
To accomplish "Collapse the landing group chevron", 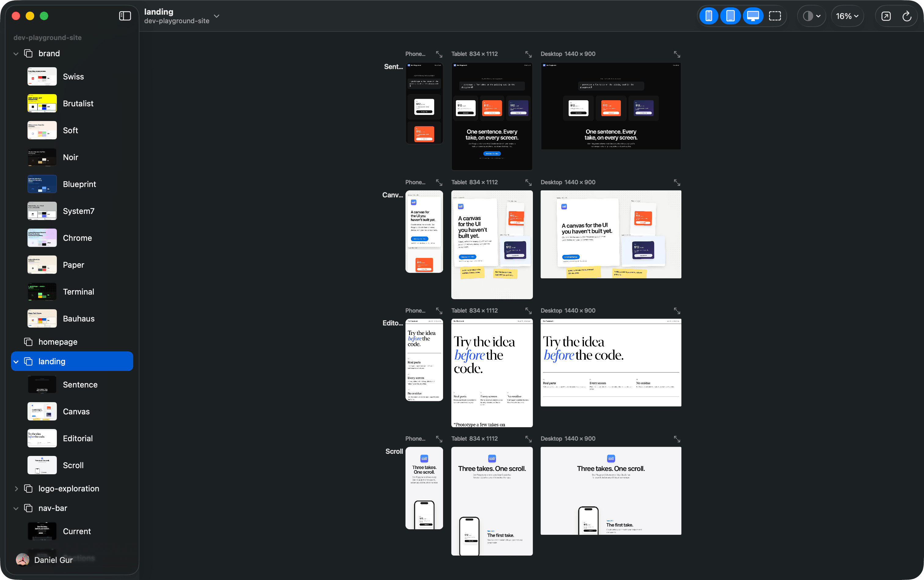I will [x=16, y=361].
